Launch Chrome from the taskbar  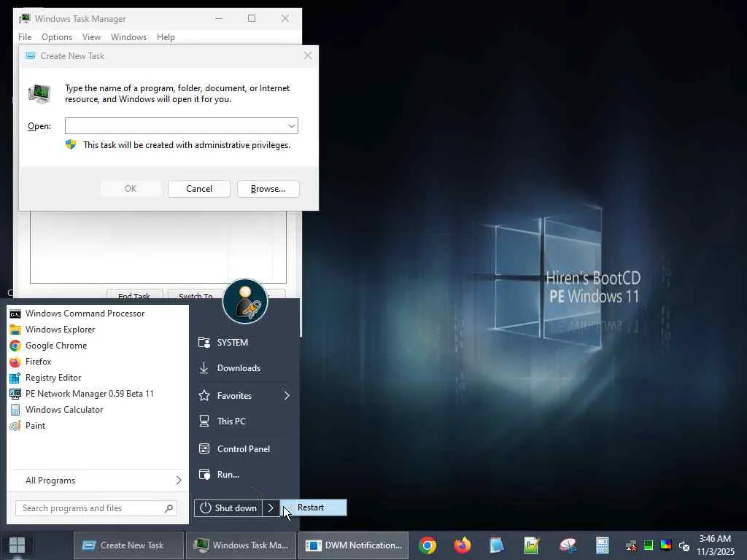(427, 545)
